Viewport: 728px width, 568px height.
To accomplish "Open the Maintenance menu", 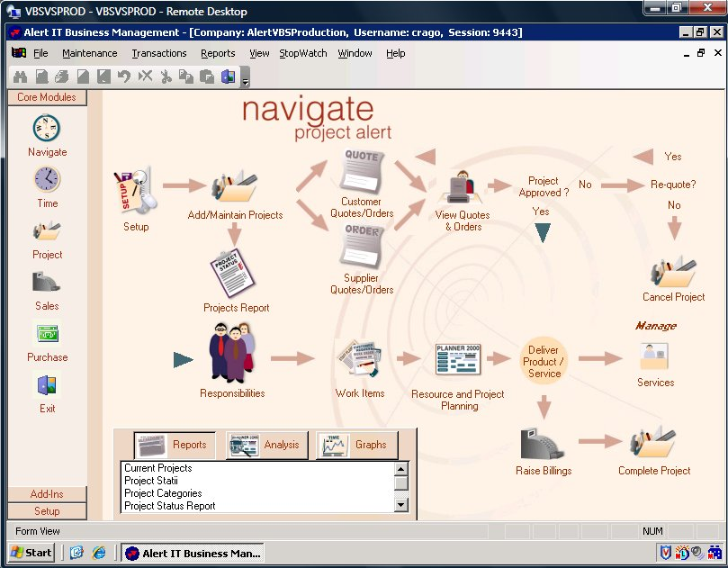I will [90, 53].
